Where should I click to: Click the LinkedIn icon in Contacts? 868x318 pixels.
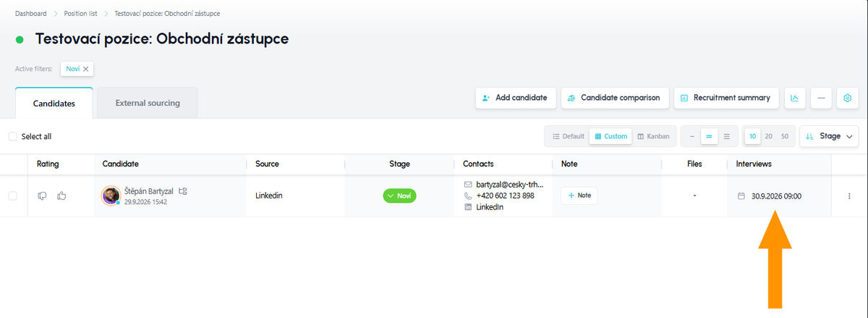click(468, 207)
